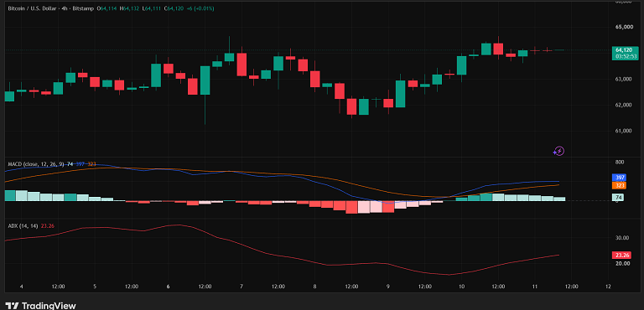The width and height of the screenshot is (644, 310).
Task: Click date label '10' on time axis
Action: click(x=462, y=287)
